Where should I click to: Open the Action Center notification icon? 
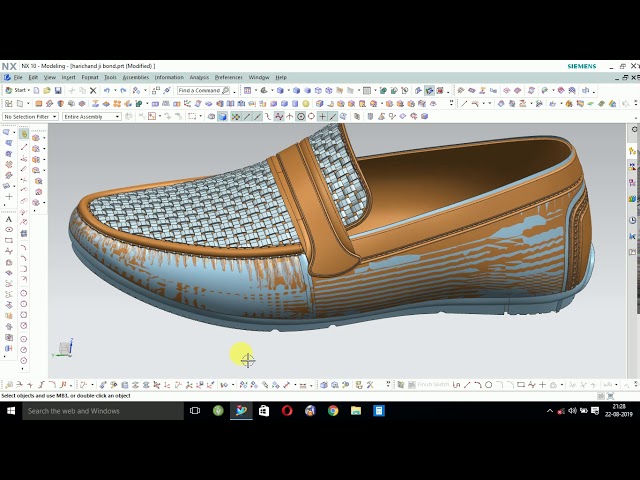pos(595,411)
